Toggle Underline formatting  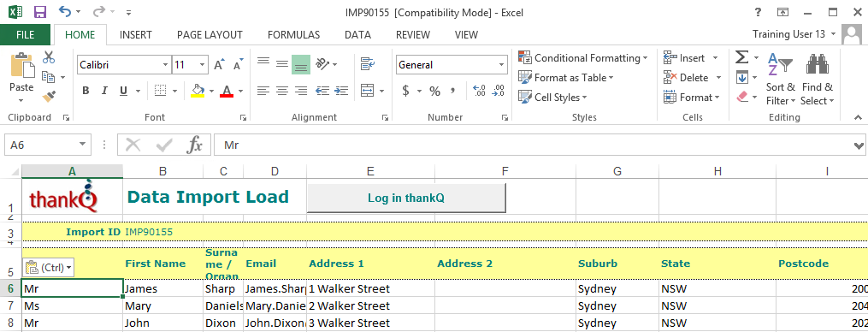pos(123,91)
